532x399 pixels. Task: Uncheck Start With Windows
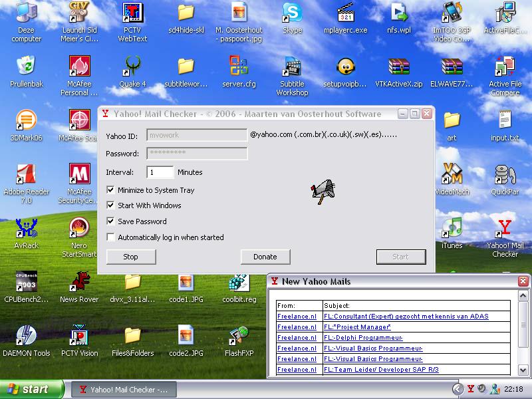[x=110, y=205]
